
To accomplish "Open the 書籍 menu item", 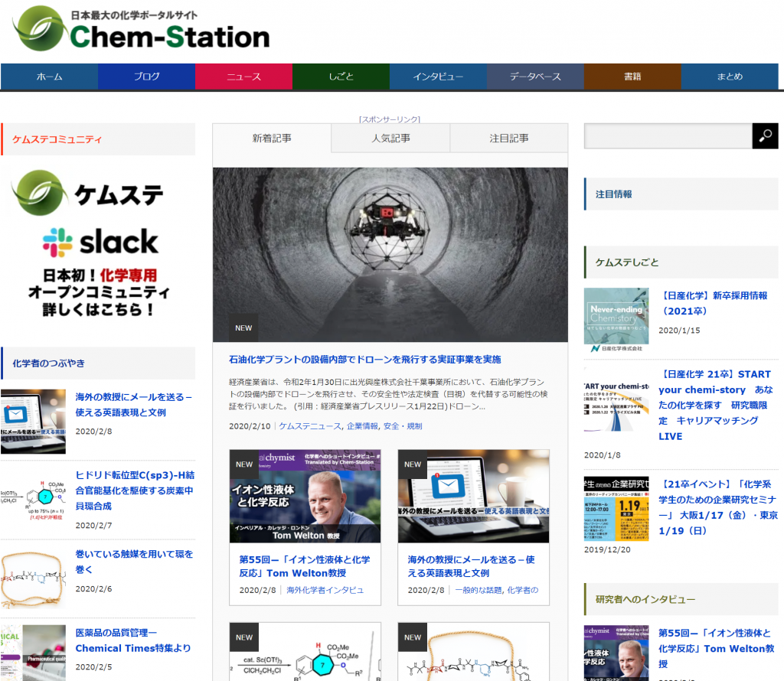I will [632, 77].
